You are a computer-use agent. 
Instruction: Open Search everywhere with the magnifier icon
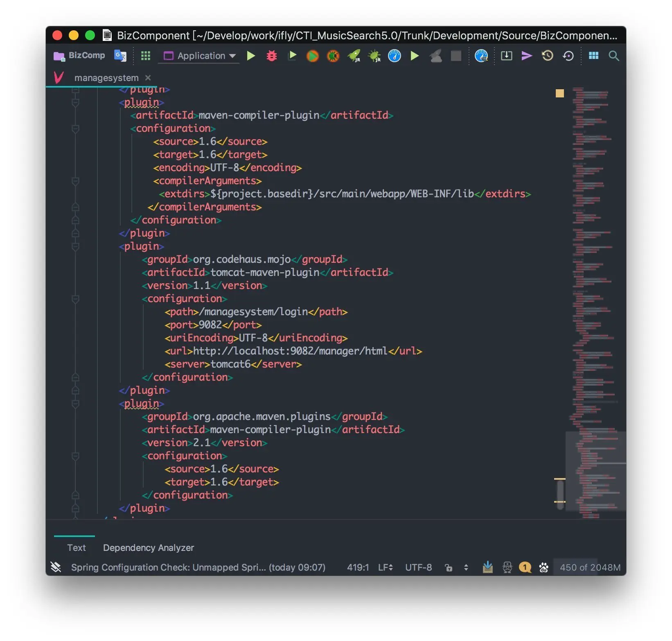(x=614, y=56)
